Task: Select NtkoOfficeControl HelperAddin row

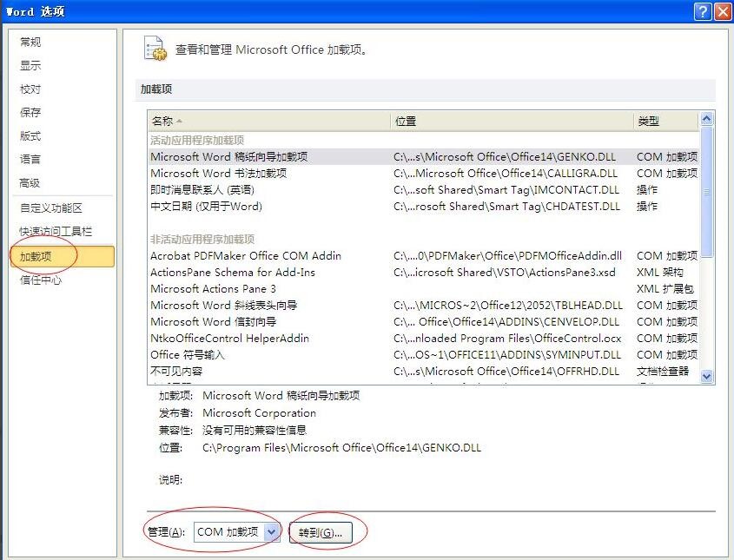Action: click(x=424, y=339)
